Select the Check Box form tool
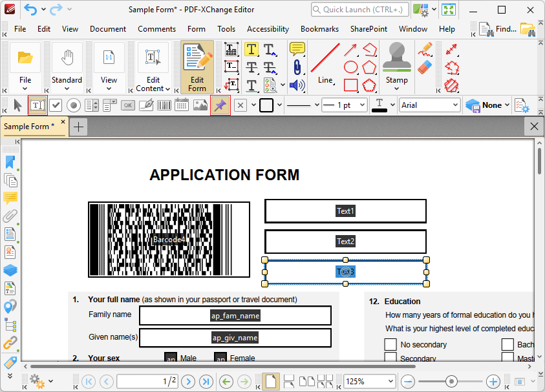This screenshot has width=545, height=392. point(56,105)
